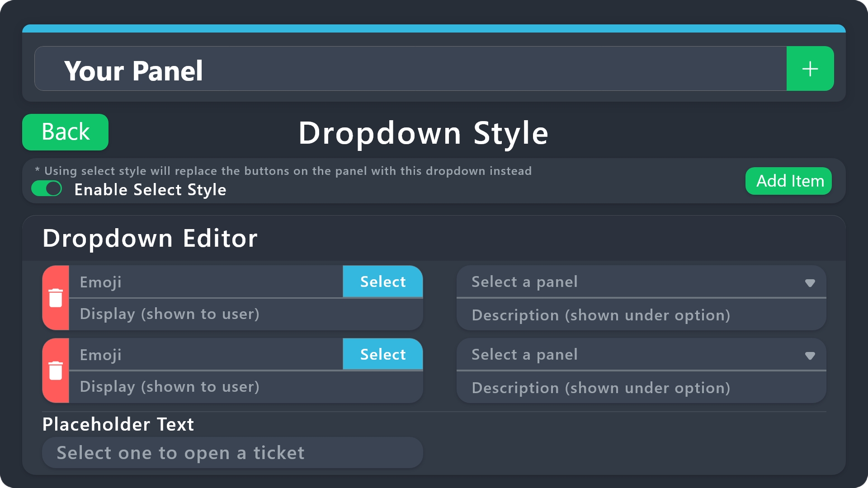Open the second Select a panel dropdown

[641, 354]
